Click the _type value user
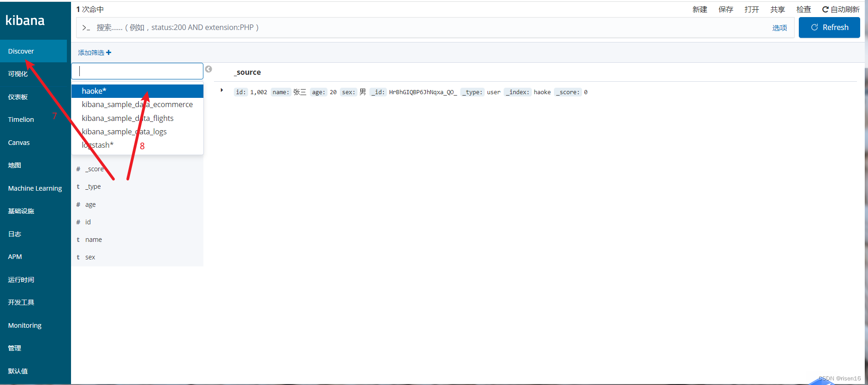This screenshot has height=385, width=868. (493, 92)
